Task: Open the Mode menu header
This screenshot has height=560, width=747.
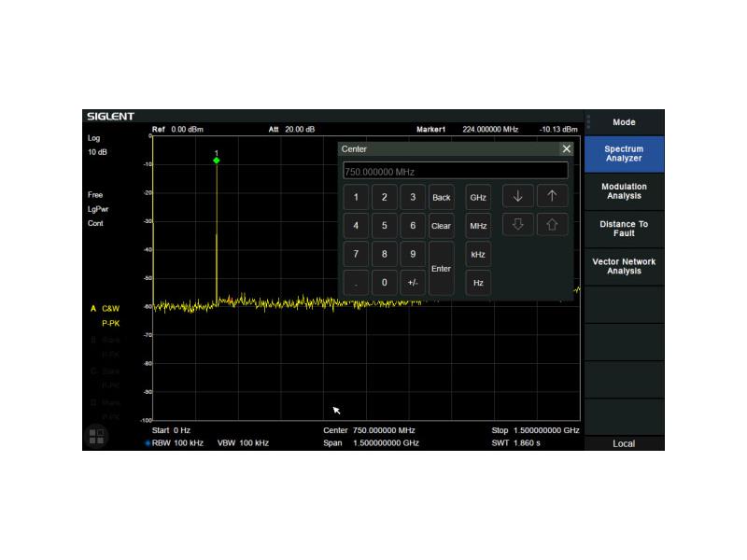Action: [624, 122]
